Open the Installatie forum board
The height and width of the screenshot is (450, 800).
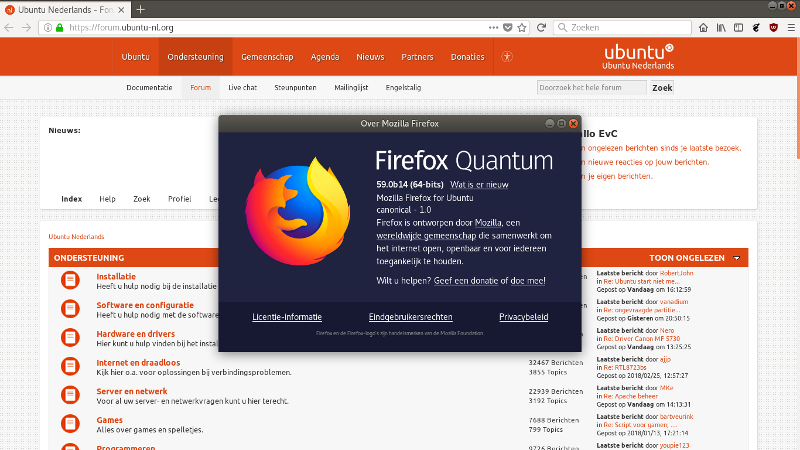[x=116, y=277]
